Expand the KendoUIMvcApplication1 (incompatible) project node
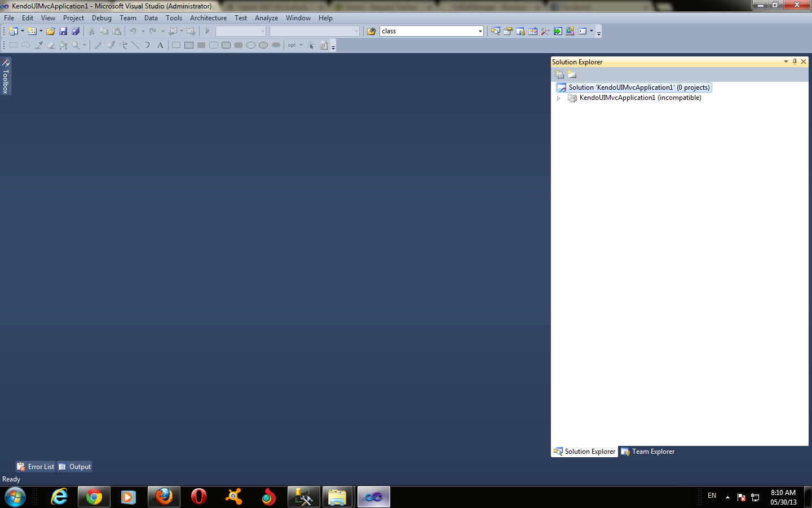 [559, 98]
